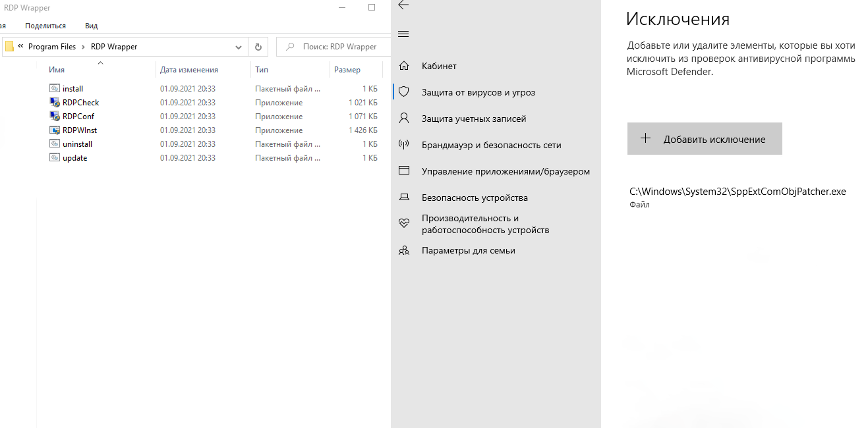Click the Исключения page heading
Viewport: 868px width, 428px height.
678,18
